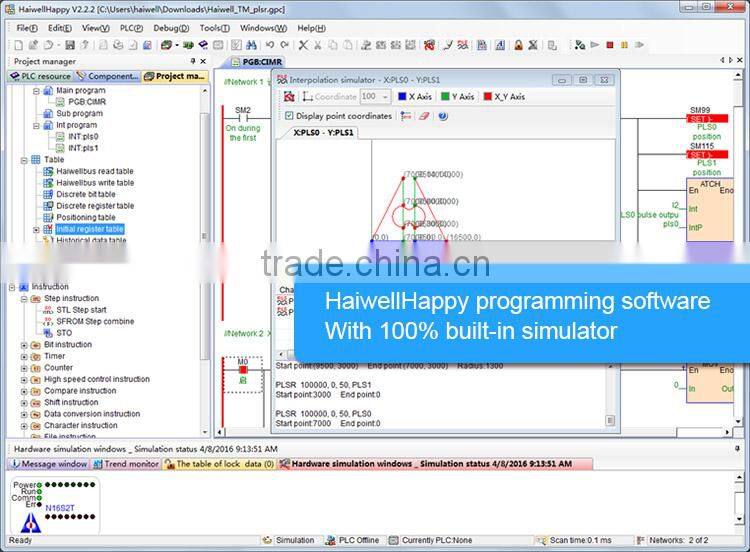Select the INT:pls0 program entry
This screenshot has height=552, width=750.
pyautogui.click(x=83, y=136)
